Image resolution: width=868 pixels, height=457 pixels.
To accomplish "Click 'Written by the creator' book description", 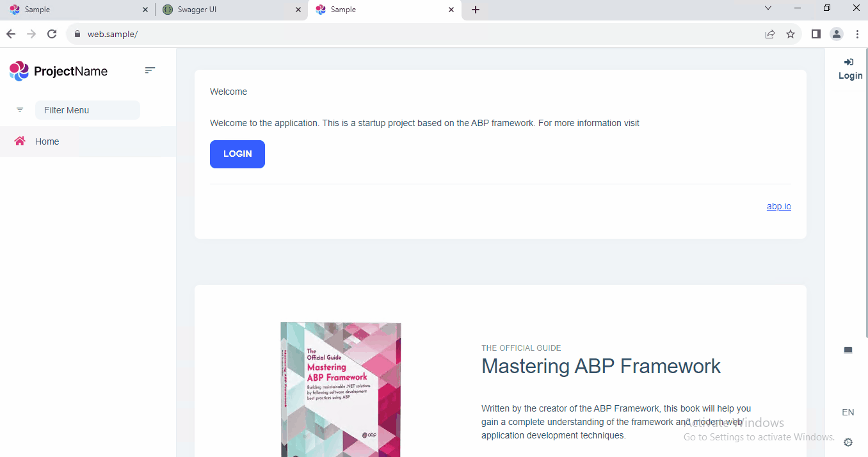I will pos(616,422).
